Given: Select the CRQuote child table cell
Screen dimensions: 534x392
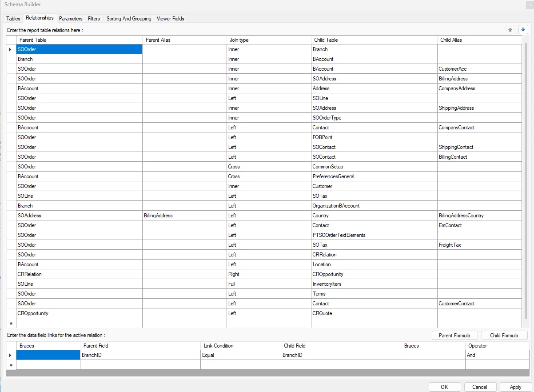Looking at the screenshot, I should tap(374, 313).
